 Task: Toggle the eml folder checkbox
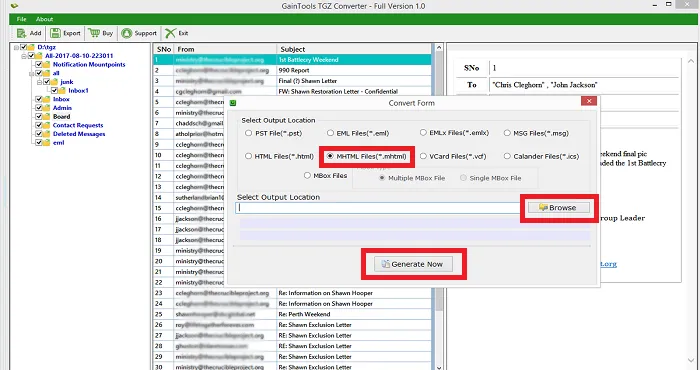click(x=39, y=143)
